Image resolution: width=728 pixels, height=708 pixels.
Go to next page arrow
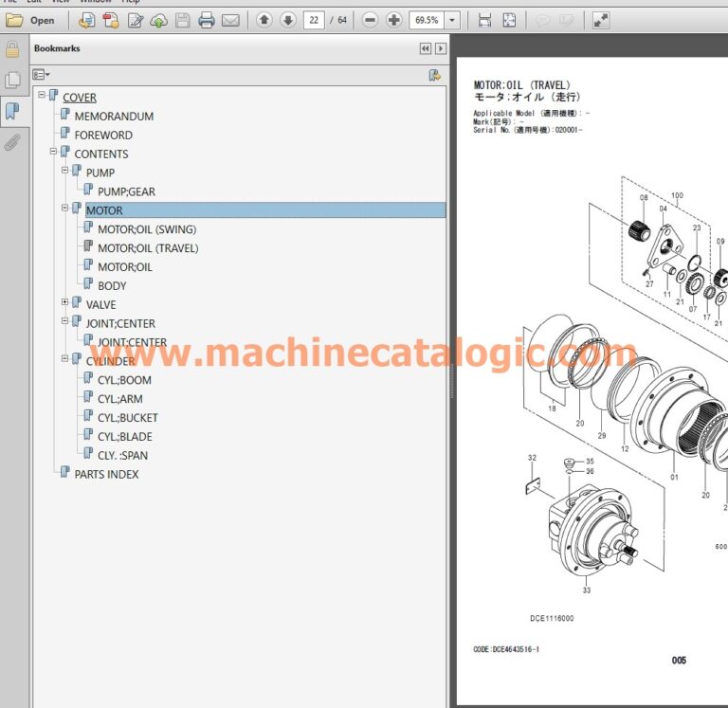click(288, 20)
